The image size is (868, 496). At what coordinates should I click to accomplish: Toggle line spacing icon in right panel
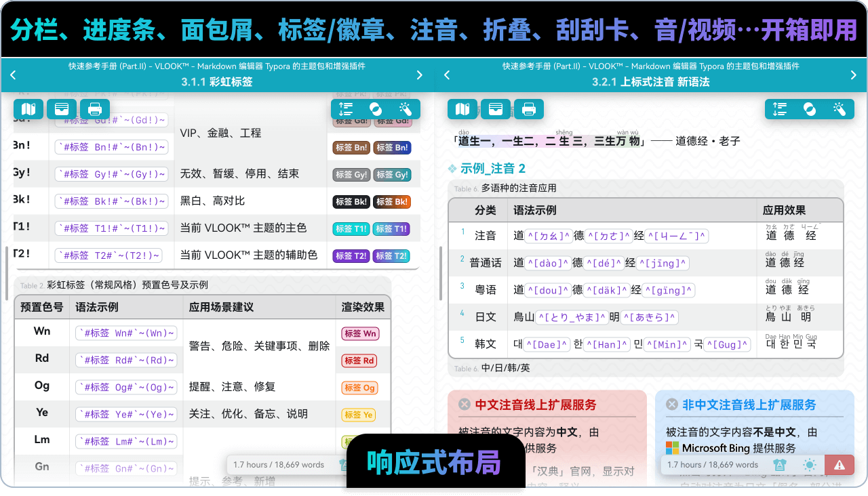click(x=780, y=109)
